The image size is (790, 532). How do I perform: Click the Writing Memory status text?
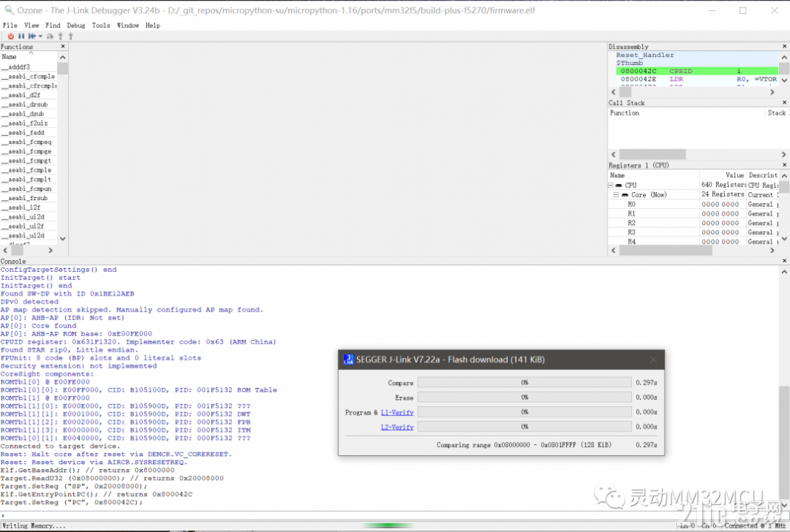pos(34,526)
